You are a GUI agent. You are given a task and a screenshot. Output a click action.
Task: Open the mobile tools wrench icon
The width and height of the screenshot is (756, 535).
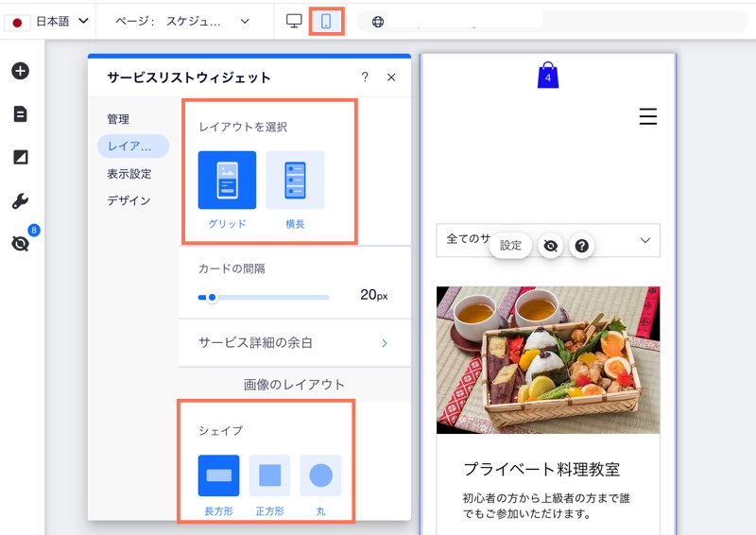tap(20, 200)
